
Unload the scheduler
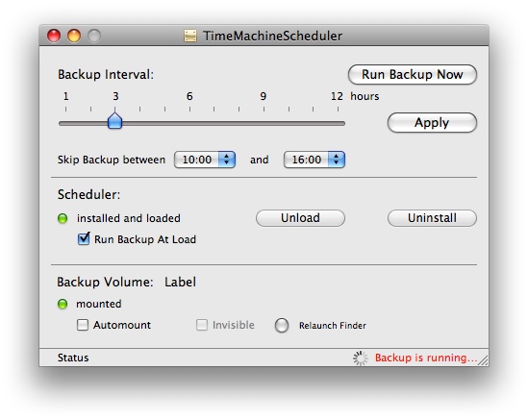(x=300, y=218)
